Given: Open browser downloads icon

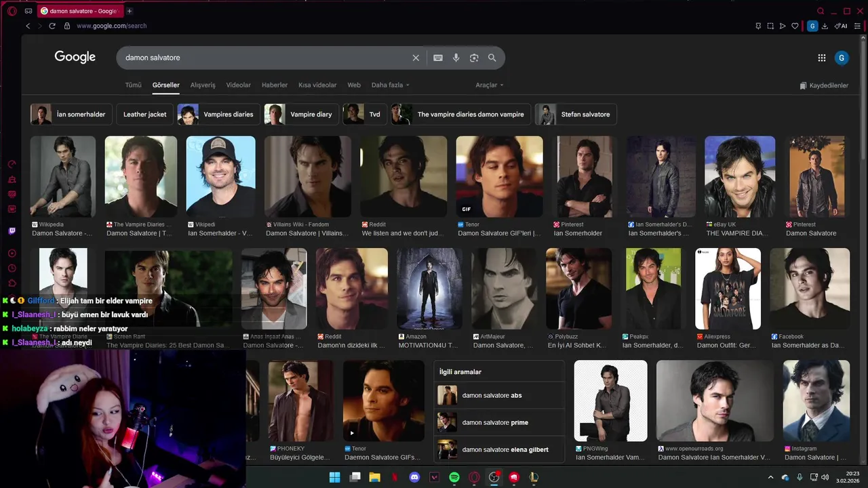Looking at the screenshot, I should pos(825,26).
